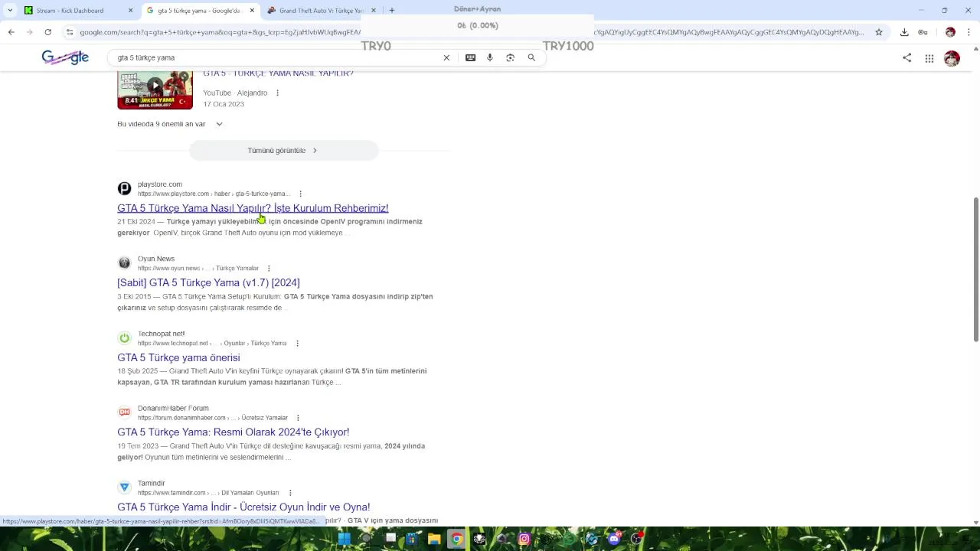Click the page vertical scrollbar thumb
Viewport: 980px width, 551px height.
pyautogui.click(x=975, y=269)
